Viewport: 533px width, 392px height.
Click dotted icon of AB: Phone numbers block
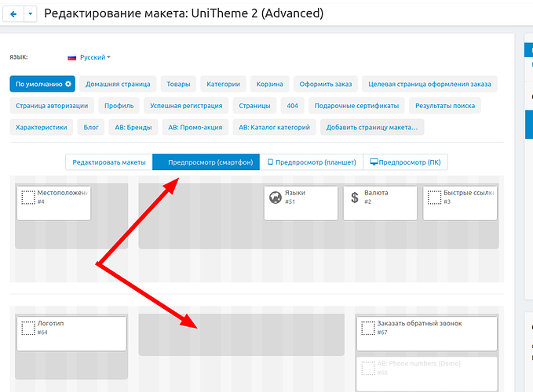[368, 368]
